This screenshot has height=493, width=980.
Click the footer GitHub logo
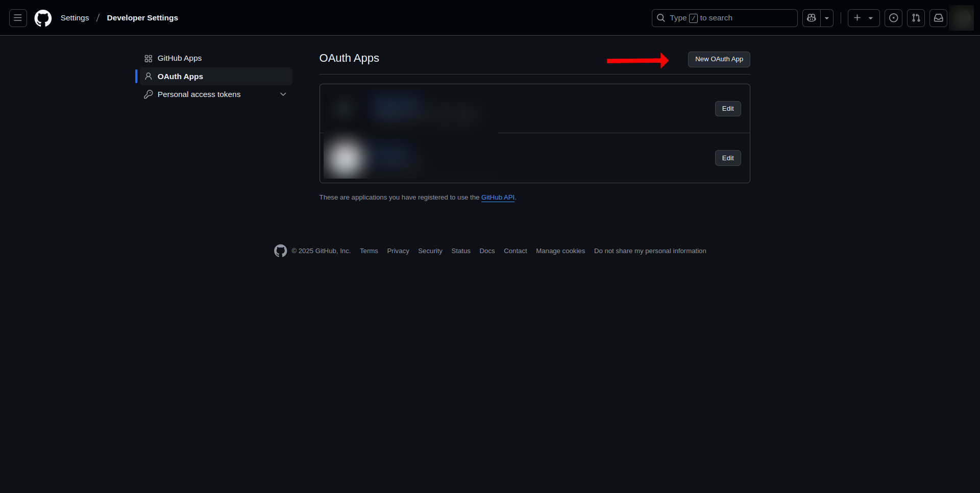[x=280, y=251]
